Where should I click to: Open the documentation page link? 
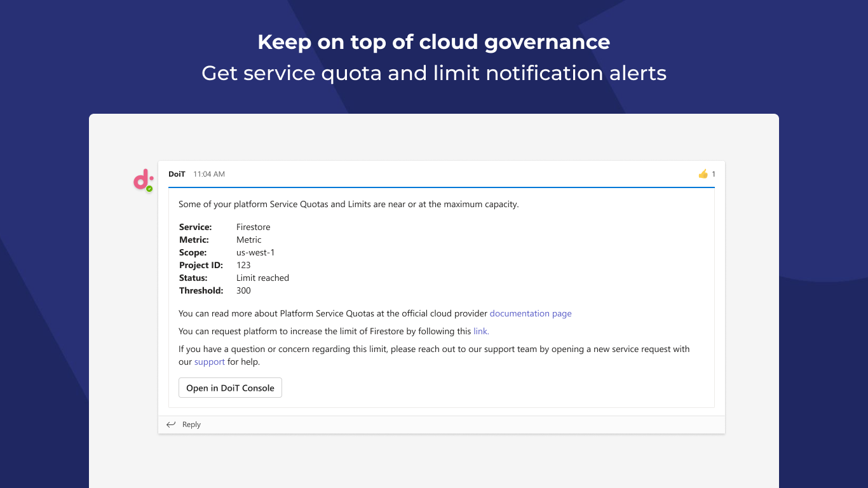[531, 313]
